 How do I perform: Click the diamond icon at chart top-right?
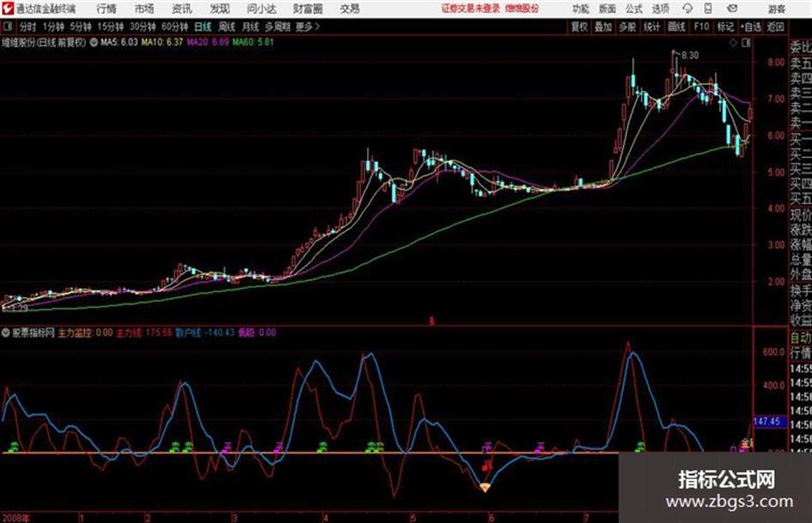tap(733, 43)
